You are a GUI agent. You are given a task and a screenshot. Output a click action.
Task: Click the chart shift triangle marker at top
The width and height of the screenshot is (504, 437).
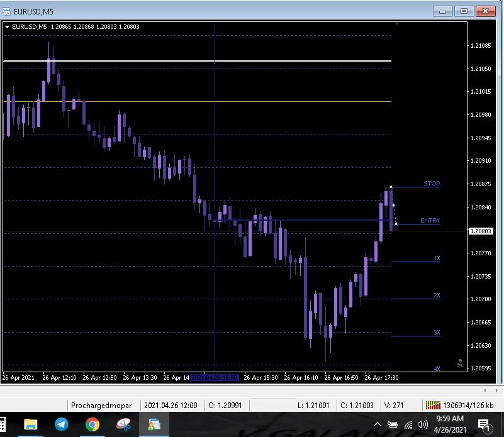coord(396,24)
